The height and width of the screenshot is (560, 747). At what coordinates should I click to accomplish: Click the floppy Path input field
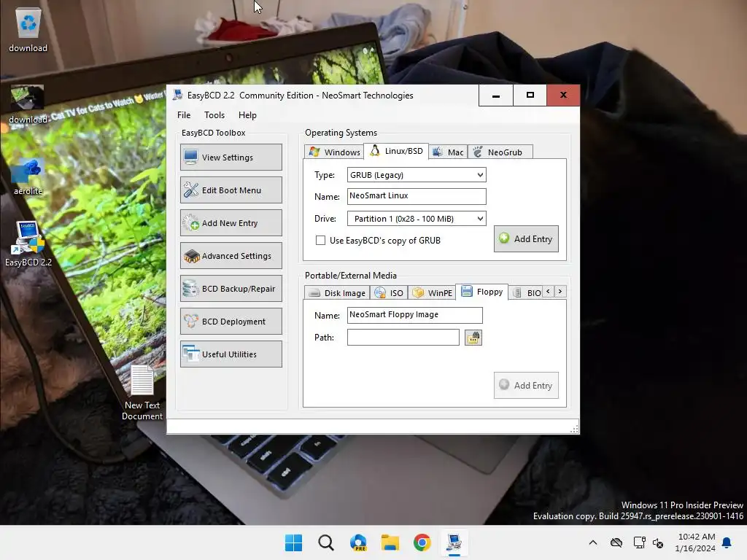coord(403,337)
